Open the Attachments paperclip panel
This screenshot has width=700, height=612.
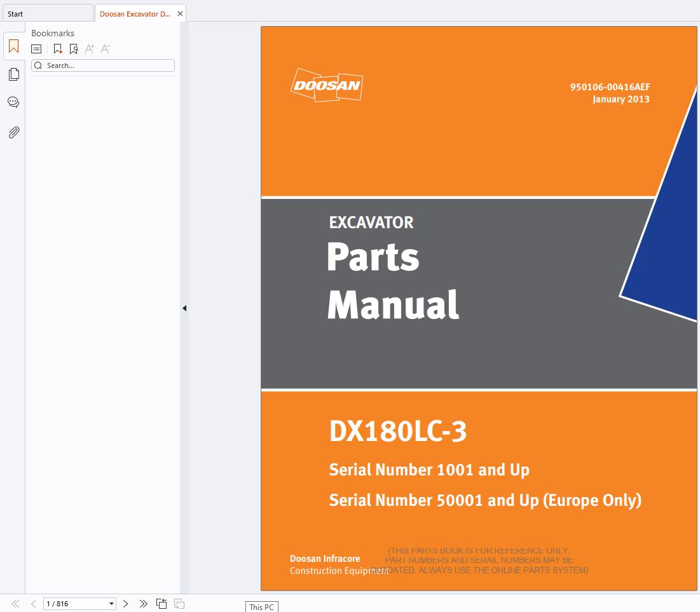[14, 133]
